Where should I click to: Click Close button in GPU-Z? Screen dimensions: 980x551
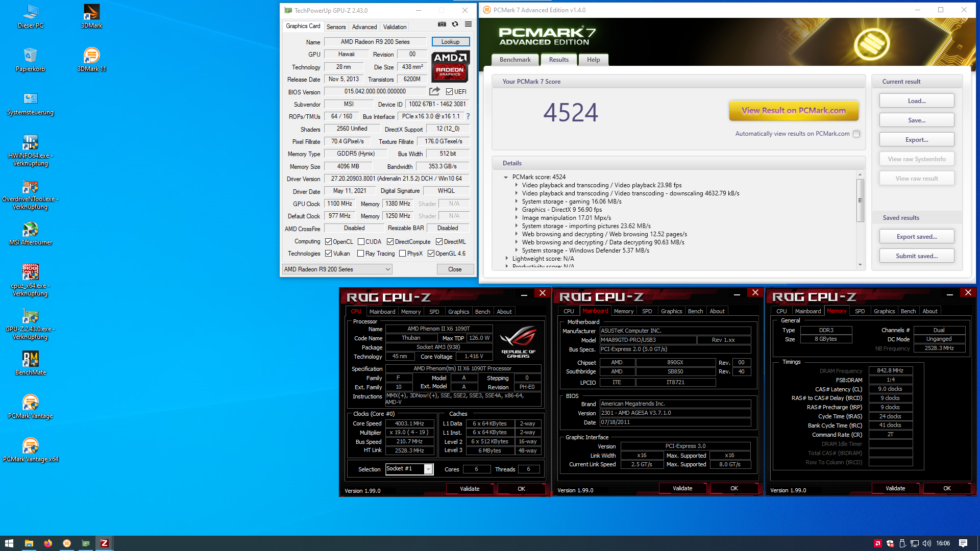[455, 269]
